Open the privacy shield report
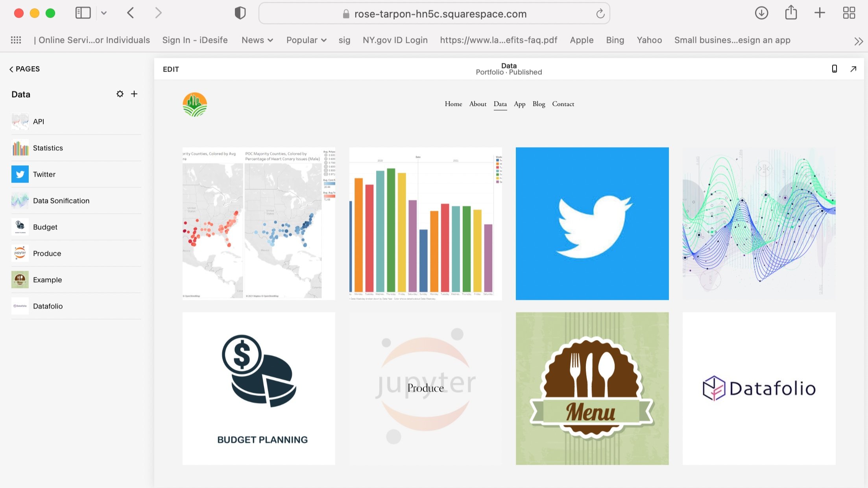This screenshot has height=488, width=868. point(240,13)
